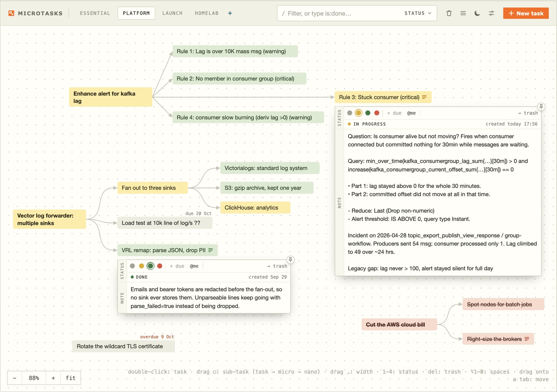Select the PLATFORM space tab

[136, 13]
